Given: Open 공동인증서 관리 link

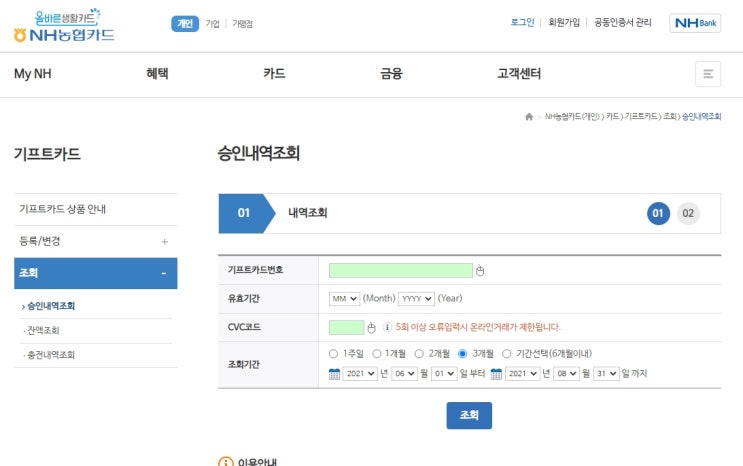Looking at the screenshot, I should (x=623, y=22).
